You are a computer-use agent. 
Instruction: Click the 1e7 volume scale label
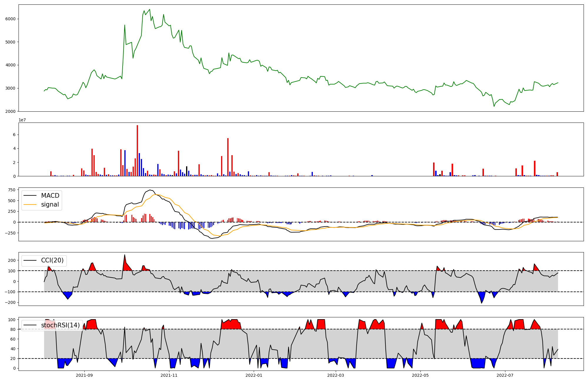tap(22, 120)
